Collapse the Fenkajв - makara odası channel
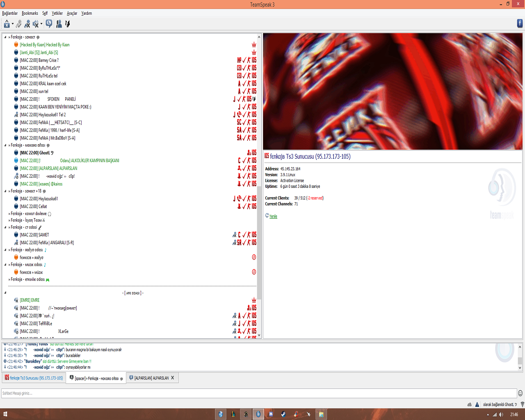 coord(5,145)
